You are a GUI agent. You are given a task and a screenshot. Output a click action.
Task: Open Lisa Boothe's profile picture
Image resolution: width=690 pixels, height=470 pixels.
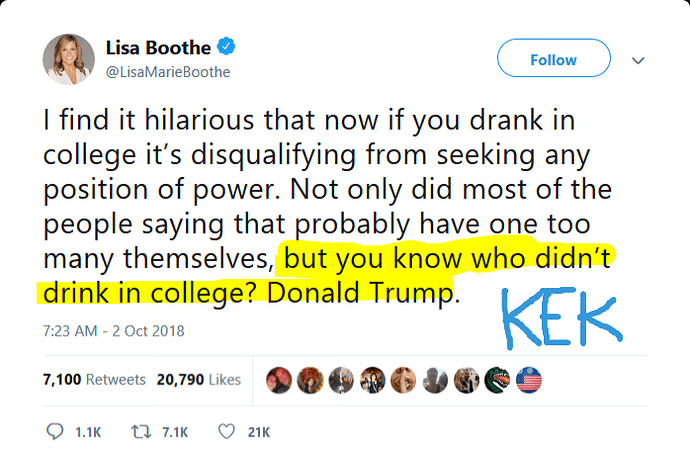coord(69,59)
